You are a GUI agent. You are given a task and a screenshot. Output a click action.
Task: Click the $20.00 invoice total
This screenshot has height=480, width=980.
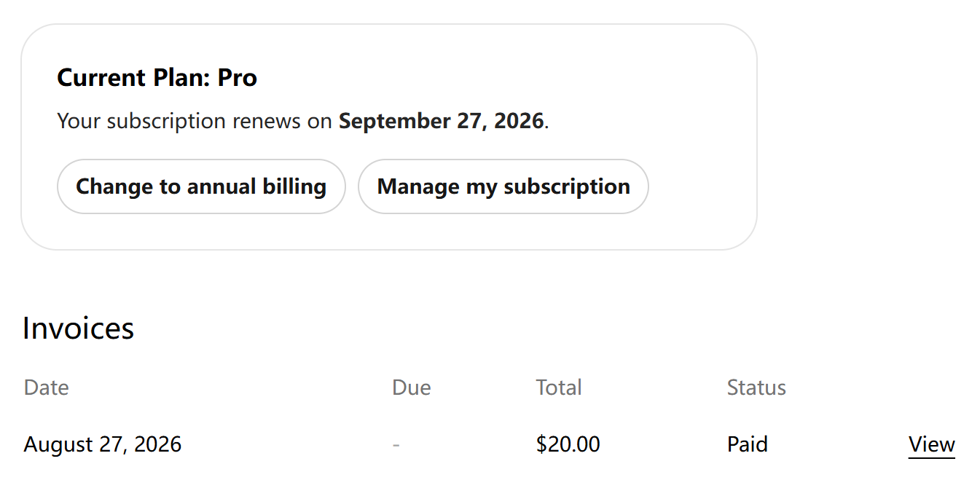pyautogui.click(x=568, y=444)
